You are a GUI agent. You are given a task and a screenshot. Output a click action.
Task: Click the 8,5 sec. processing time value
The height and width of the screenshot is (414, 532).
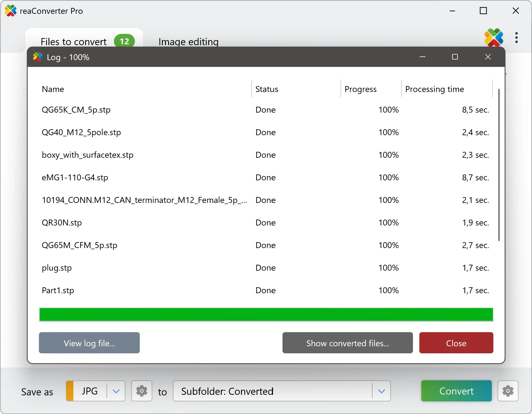click(x=475, y=110)
